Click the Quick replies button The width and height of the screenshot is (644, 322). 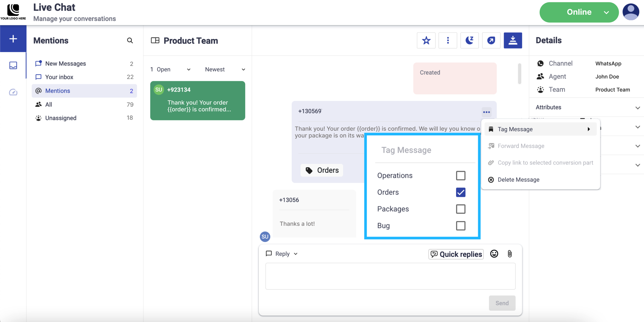coord(456,254)
